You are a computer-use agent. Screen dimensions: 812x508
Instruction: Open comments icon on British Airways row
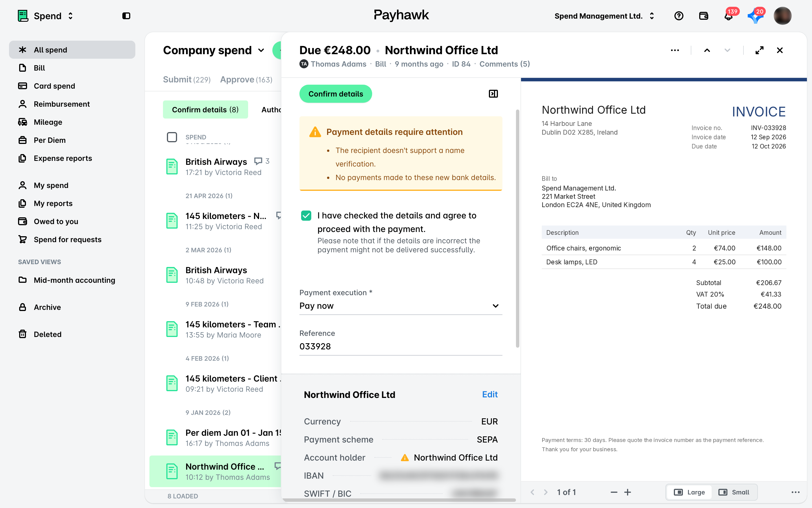coord(258,161)
